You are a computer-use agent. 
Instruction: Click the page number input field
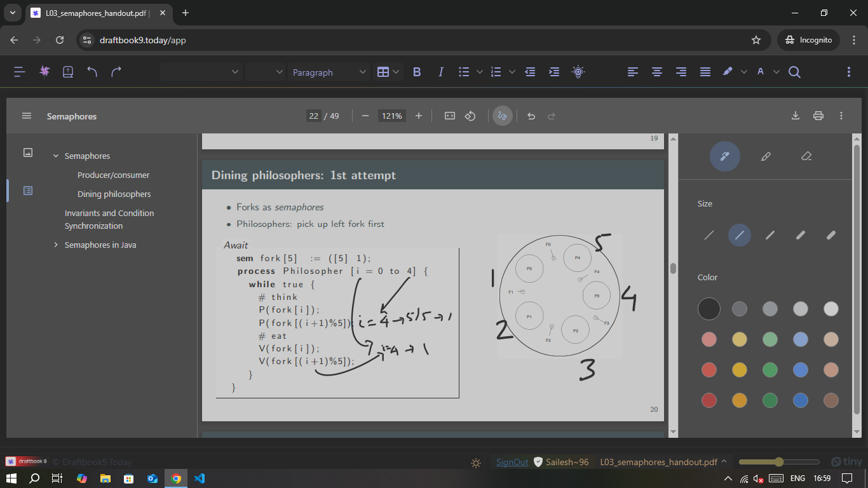[x=313, y=116]
